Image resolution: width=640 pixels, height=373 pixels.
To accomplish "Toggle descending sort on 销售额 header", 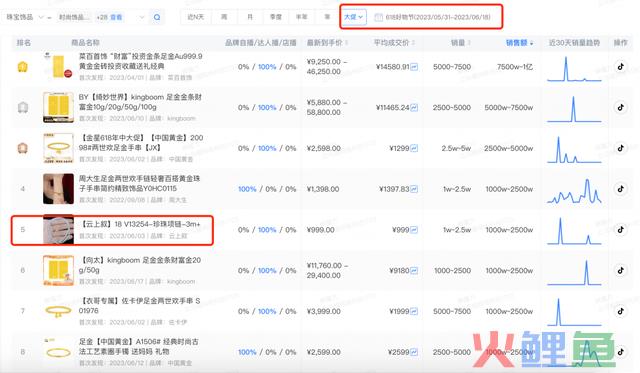I will (x=519, y=43).
